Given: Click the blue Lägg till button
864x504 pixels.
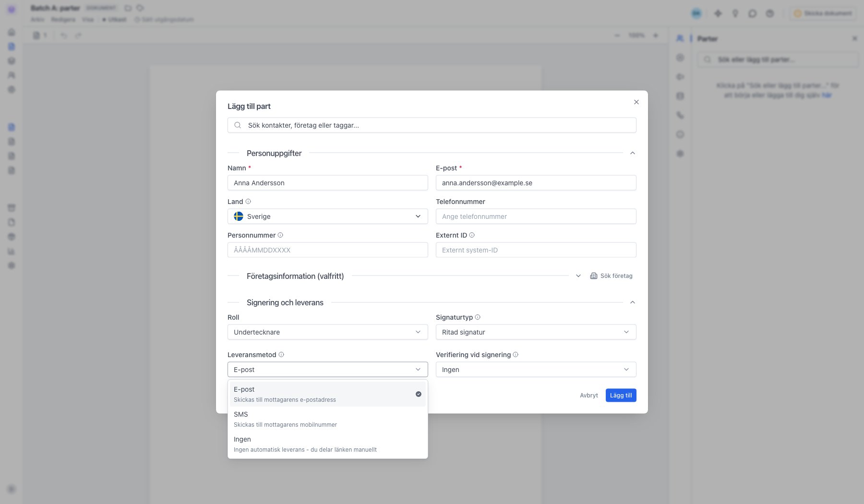Looking at the screenshot, I should [x=621, y=396].
